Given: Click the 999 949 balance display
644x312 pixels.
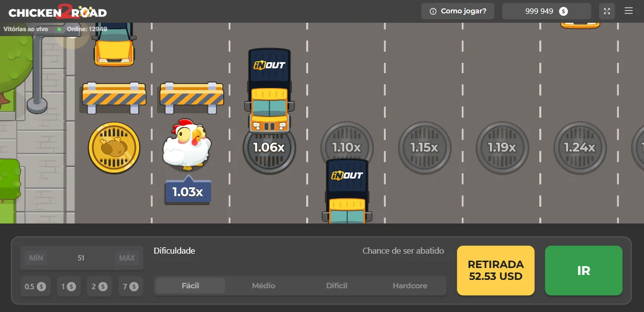Looking at the screenshot, I should [x=547, y=11].
